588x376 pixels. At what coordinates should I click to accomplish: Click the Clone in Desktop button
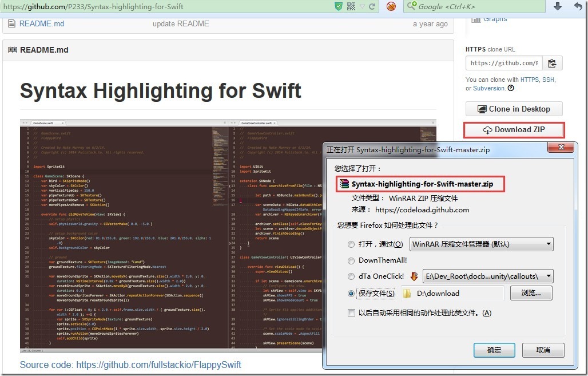coord(514,109)
